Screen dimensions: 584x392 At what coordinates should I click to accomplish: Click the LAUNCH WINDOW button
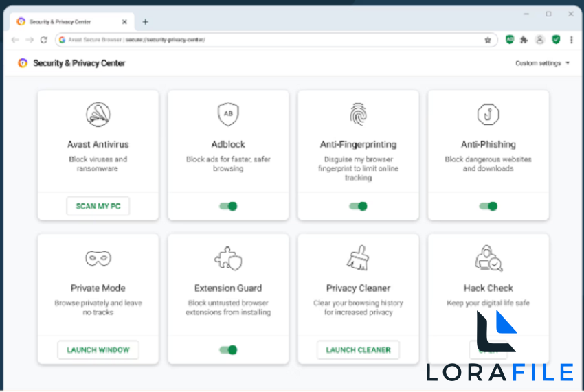point(98,349)
